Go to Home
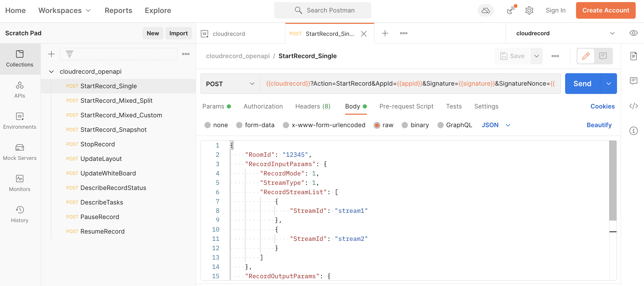 click(x=15, y=10)
